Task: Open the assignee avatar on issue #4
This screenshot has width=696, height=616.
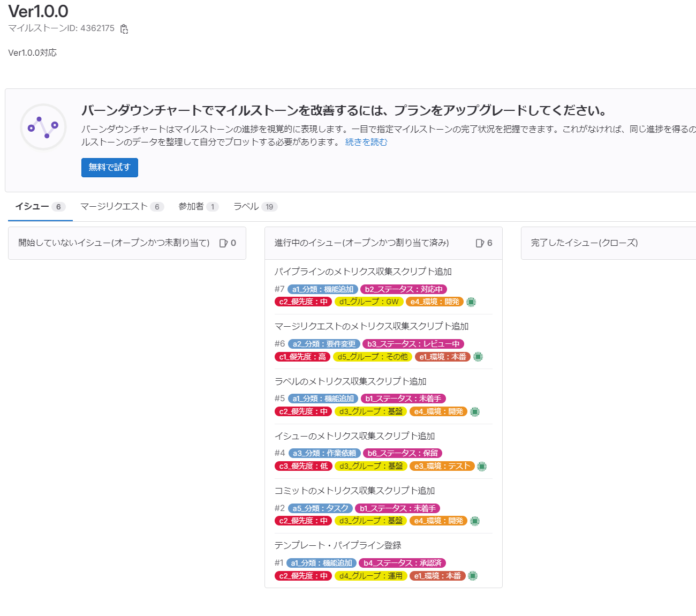Action: click(x=481, y=466)
